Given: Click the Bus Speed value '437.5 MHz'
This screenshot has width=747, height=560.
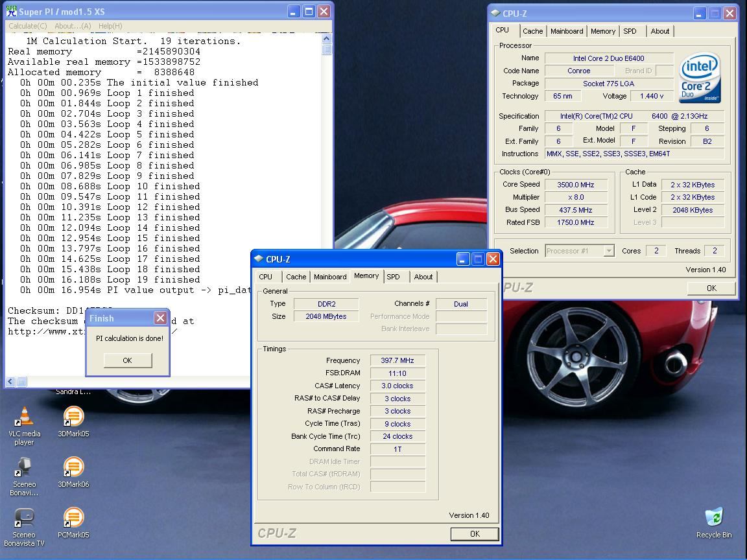Looking at the screenshot, I should pyautogui.click(x=576, y=210).
